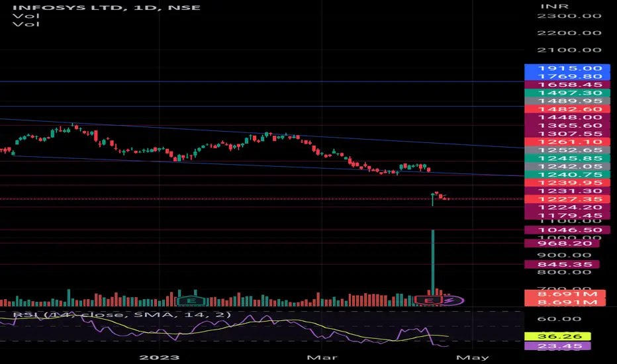Click the 2300.00 axis tick
The image size is (617, 364).
(569, 16)
